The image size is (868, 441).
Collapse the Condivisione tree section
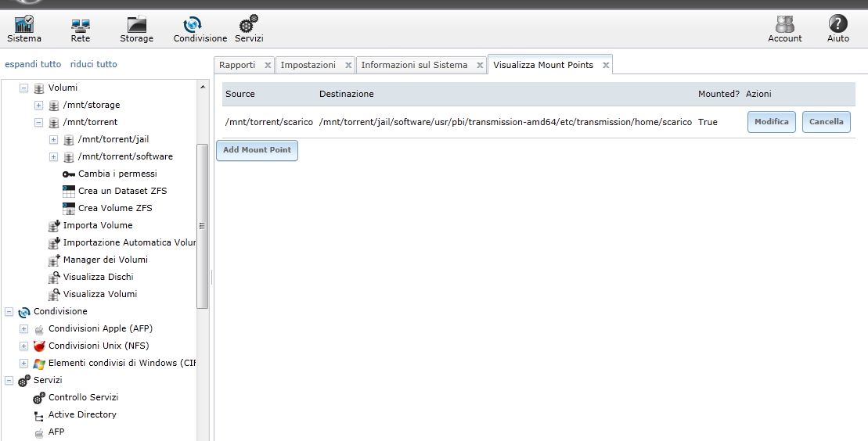tap(9, 311)
